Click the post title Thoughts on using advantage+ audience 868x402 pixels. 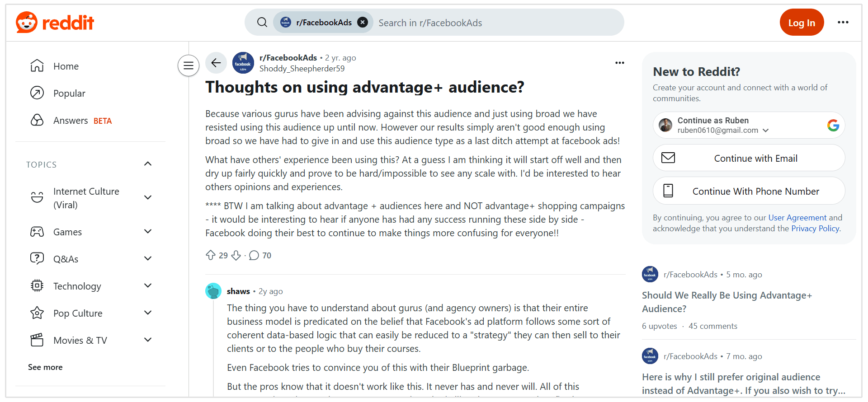tap(365, 87)
